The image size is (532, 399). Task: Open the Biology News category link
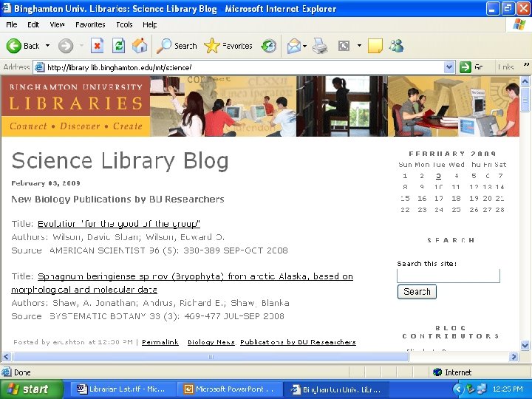click(x=211, y=342)
